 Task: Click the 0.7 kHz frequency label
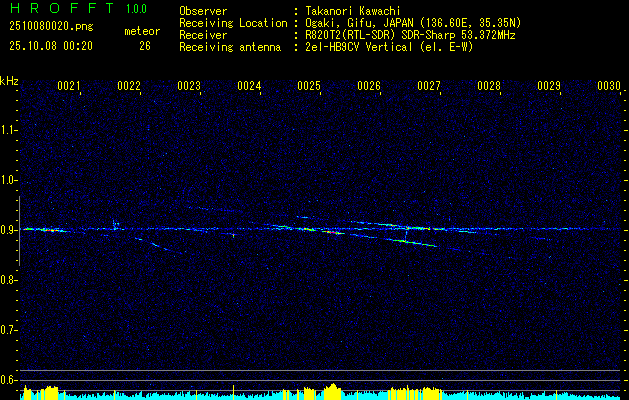[x=8, y=330]
